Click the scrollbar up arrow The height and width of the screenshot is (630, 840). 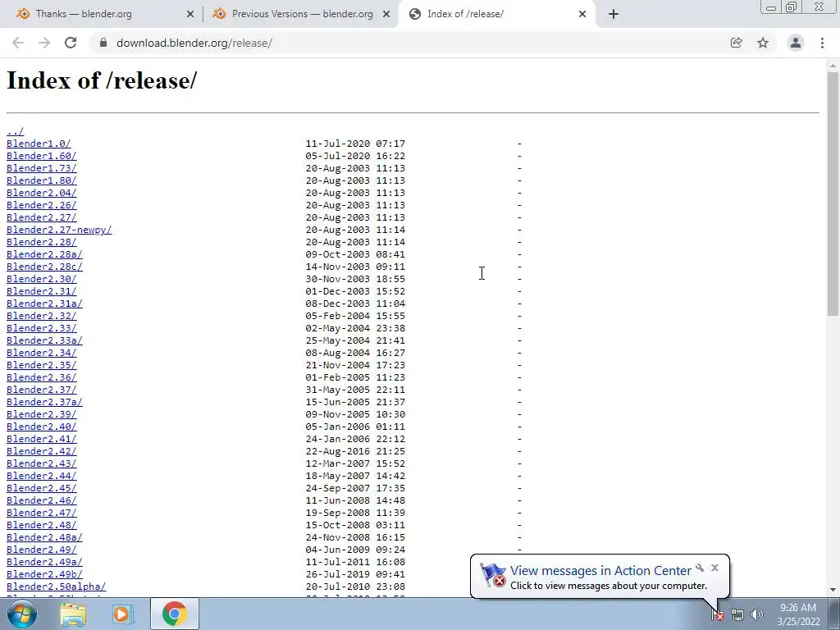coord(833,65)
